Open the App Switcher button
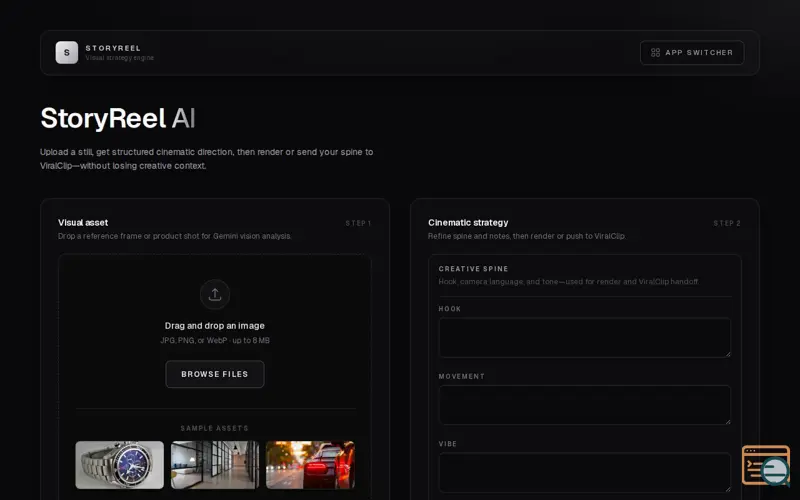The height and width of the screenshot is (500, 800). (692, 53)
